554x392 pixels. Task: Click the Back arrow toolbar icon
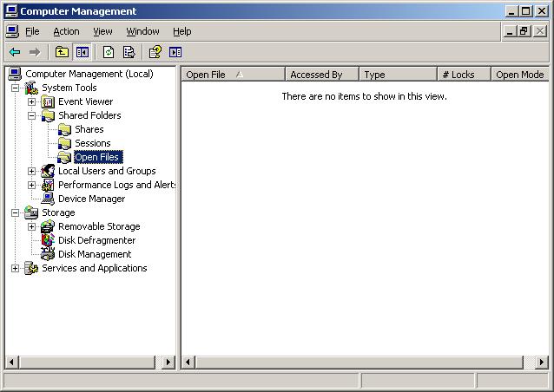pyautogui.click(x=15, y=52)
